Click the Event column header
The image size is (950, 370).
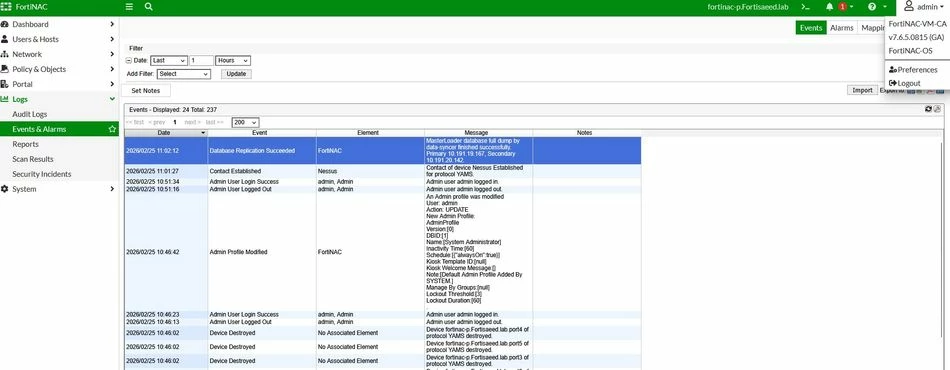click(x=262, y=133)
